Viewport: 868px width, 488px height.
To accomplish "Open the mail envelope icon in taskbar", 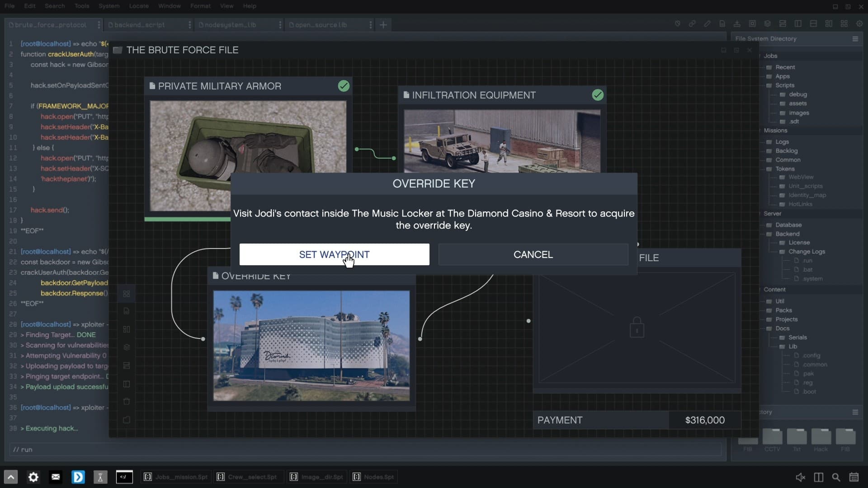I will pos(56,477).
